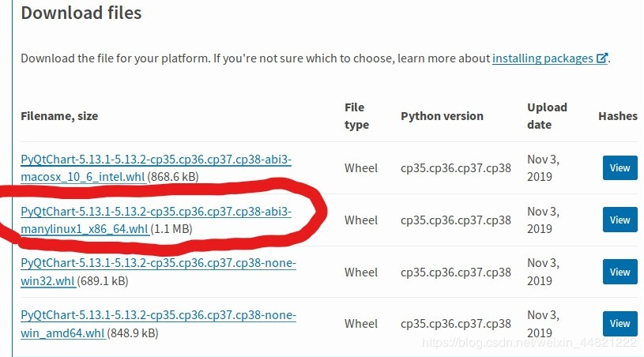This screenshot has height=357, width=644.
Task: Click the Upload date column header
Action: point(547,115)
